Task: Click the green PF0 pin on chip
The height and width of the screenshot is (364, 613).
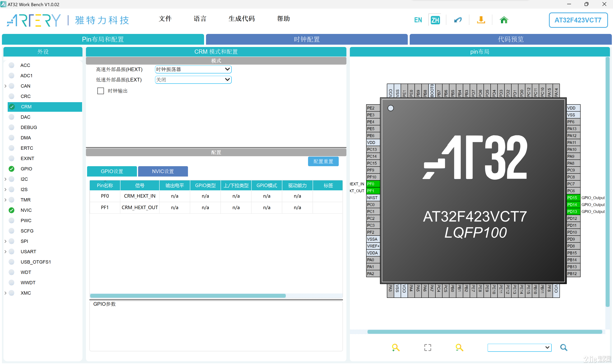Action: tap(373, 184)
